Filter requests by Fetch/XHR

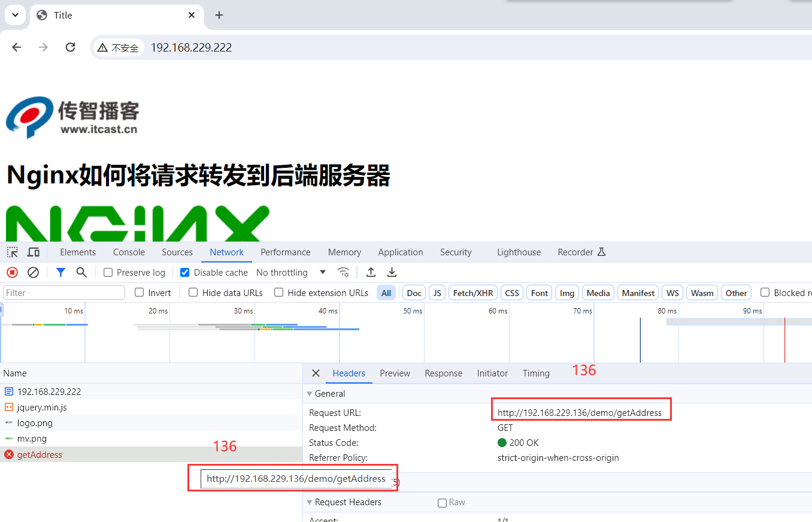click(473, 293)
